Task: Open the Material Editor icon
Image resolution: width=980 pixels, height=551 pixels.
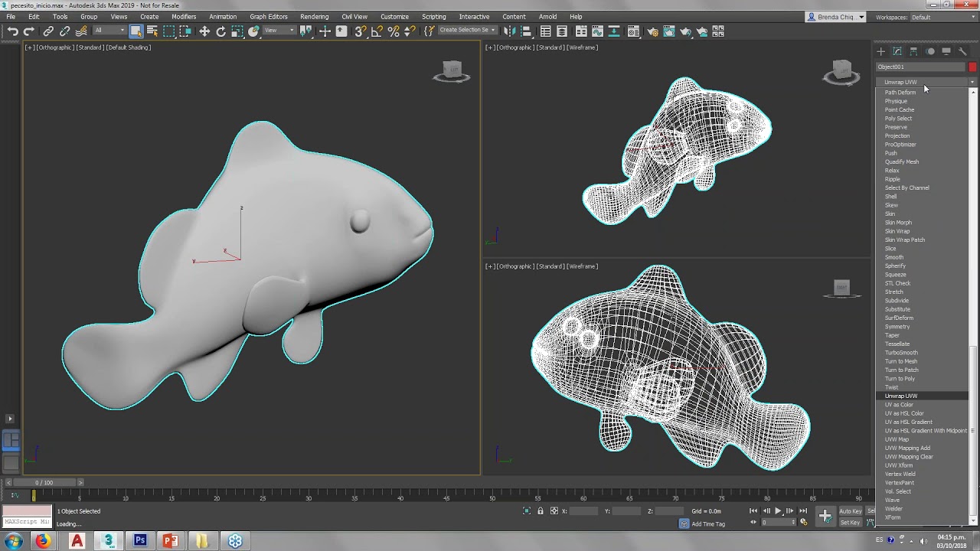Action: 633,31
